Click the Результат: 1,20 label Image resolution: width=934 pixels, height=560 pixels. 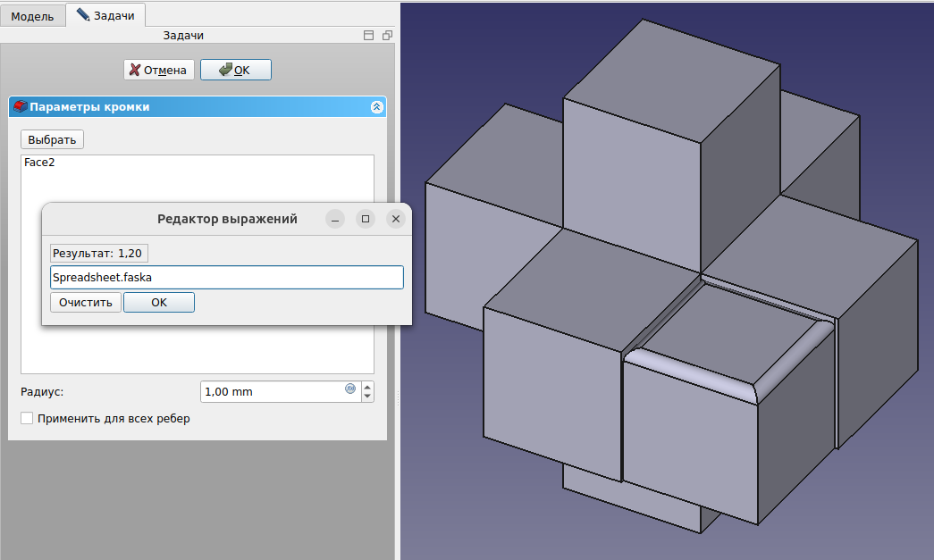point(97,254)
